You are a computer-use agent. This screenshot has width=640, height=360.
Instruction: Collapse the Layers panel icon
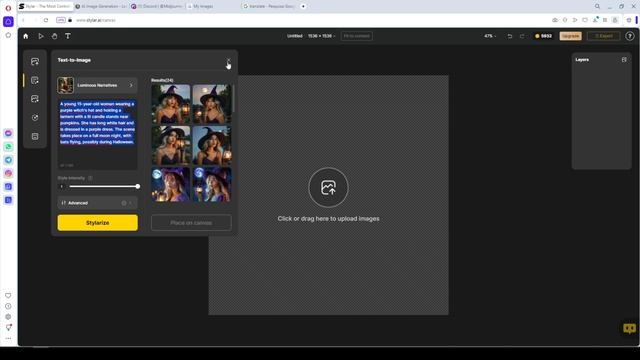(x=624, y=60)
